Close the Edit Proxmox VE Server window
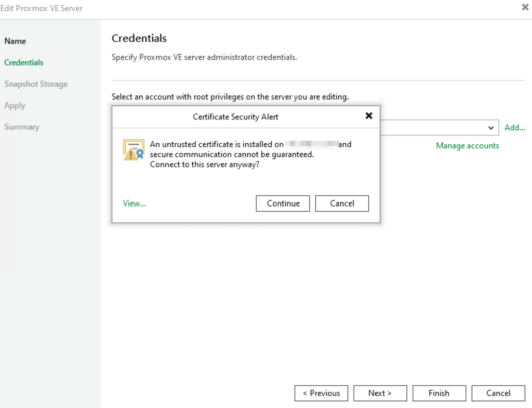The width and height of the screenshot is (532, 408). [x=525, y=8]
